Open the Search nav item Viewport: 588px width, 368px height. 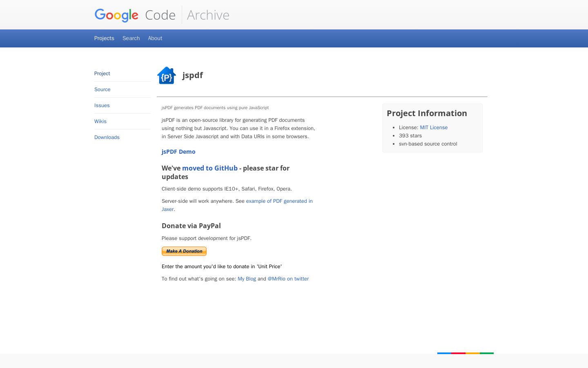coord(131,38)
